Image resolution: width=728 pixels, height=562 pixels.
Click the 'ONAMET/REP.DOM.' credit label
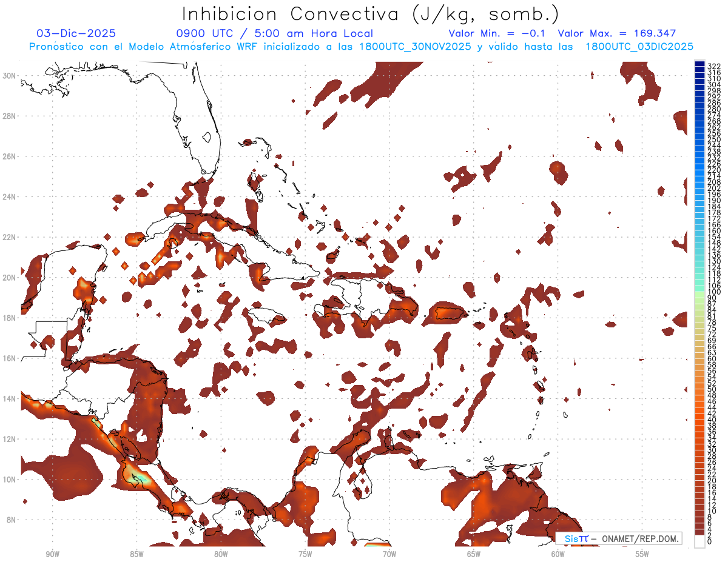click(x=639, y=539)
